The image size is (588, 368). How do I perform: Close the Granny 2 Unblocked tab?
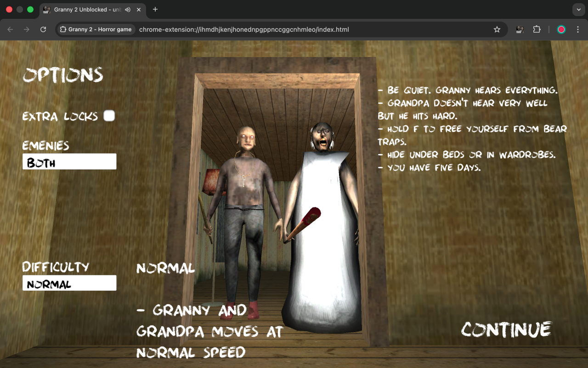pos(139,10)
